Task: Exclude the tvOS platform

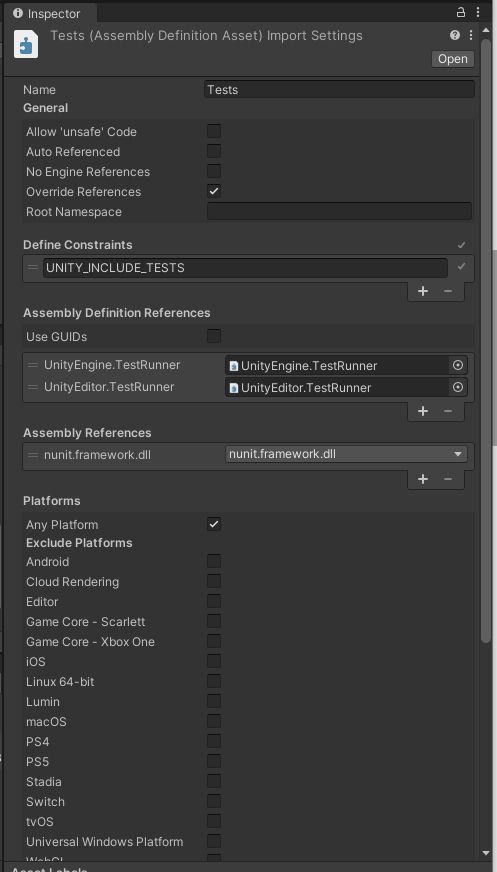Action: (x=214, y=821)
